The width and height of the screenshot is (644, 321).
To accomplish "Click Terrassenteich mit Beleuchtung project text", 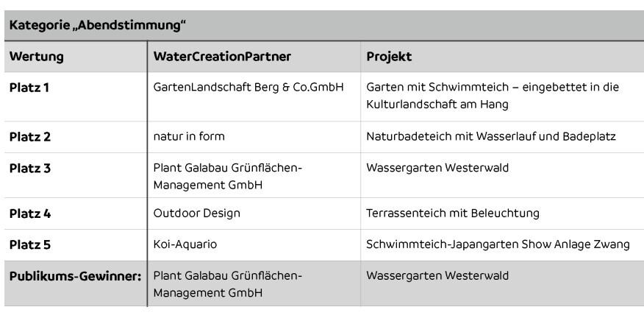I will (453, 214).
